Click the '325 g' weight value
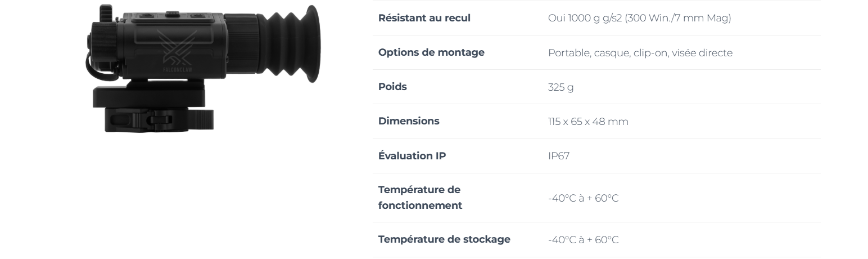 (x=561, y=87)
